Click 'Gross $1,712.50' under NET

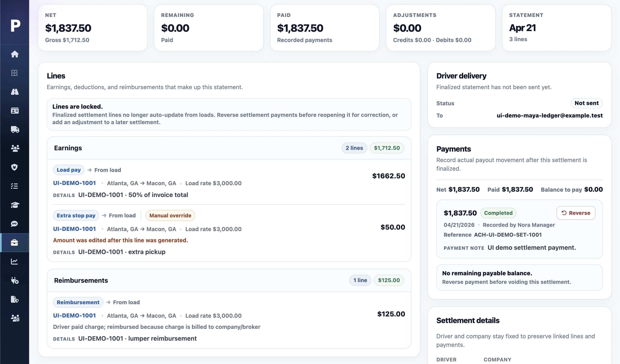pyautogui.click(x=67, y=40)
